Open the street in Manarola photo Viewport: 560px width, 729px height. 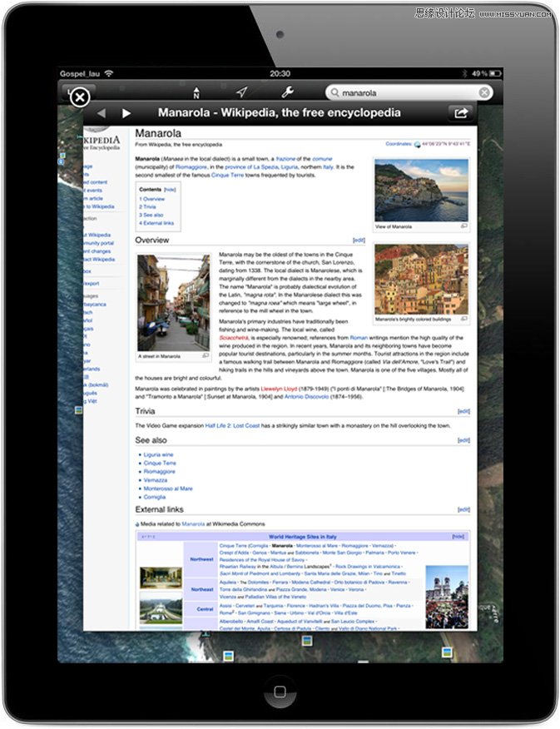point(173,303)
